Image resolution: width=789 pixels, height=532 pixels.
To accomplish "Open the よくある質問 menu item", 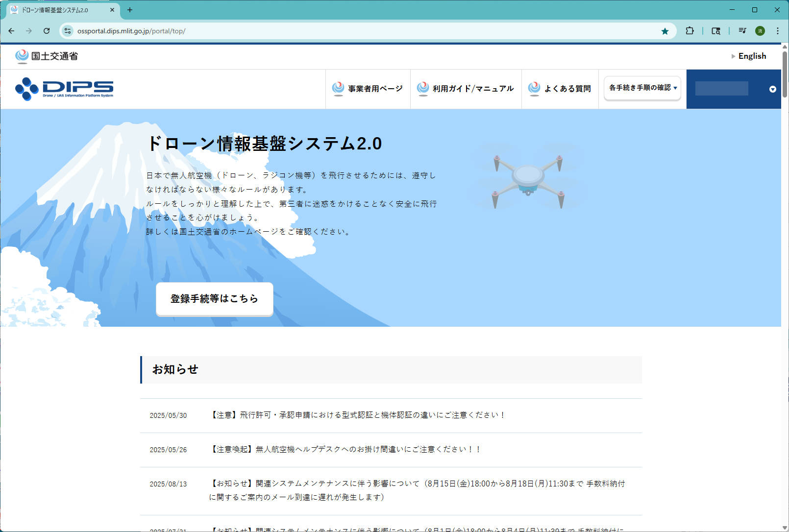I will (560, 89).
